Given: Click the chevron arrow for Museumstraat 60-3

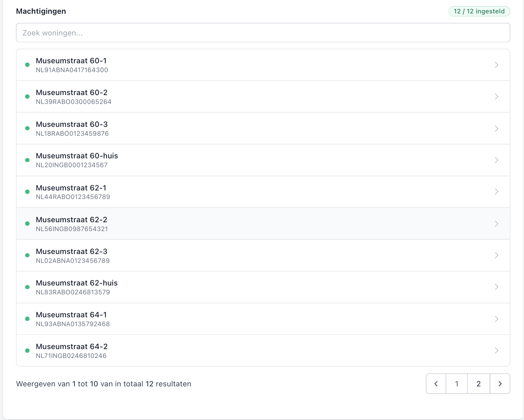Looking at the screenshot, I should click(496, 128).
